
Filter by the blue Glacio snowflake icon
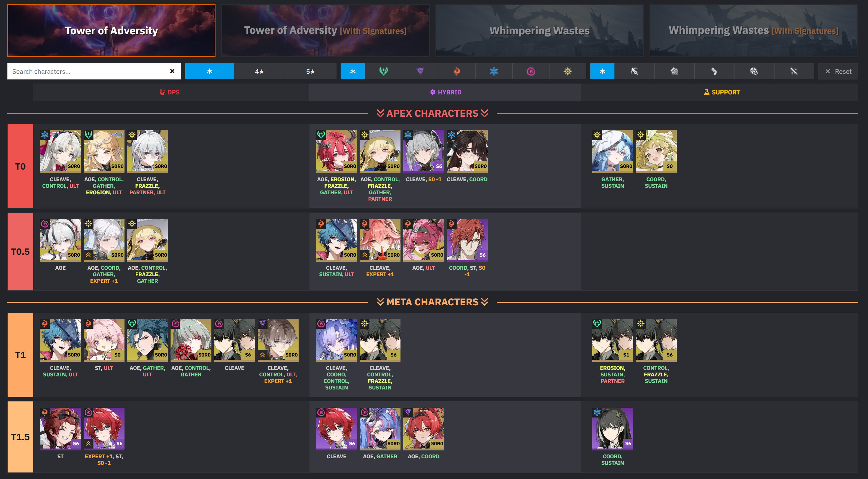click(494, 71)
